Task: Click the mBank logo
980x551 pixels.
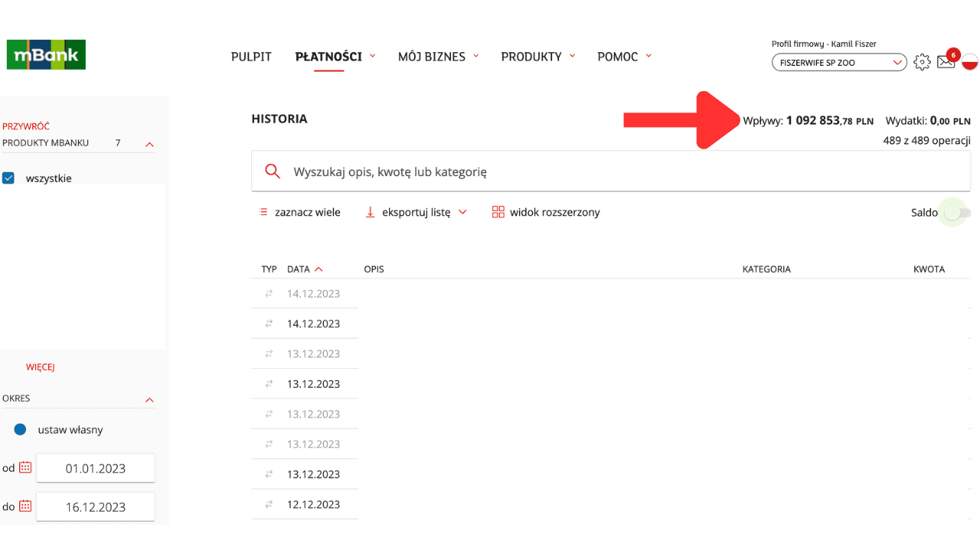Action: tap(46, 55)
